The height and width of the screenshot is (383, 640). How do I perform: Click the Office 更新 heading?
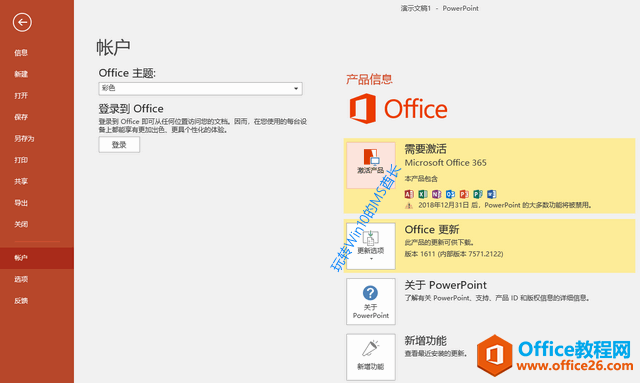click(x=432, y=229)
